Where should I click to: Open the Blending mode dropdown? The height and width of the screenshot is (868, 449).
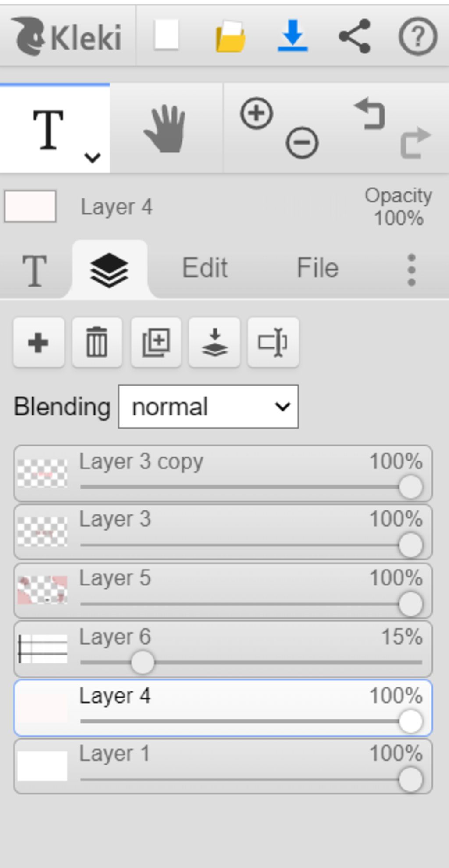tap(208, 407)
